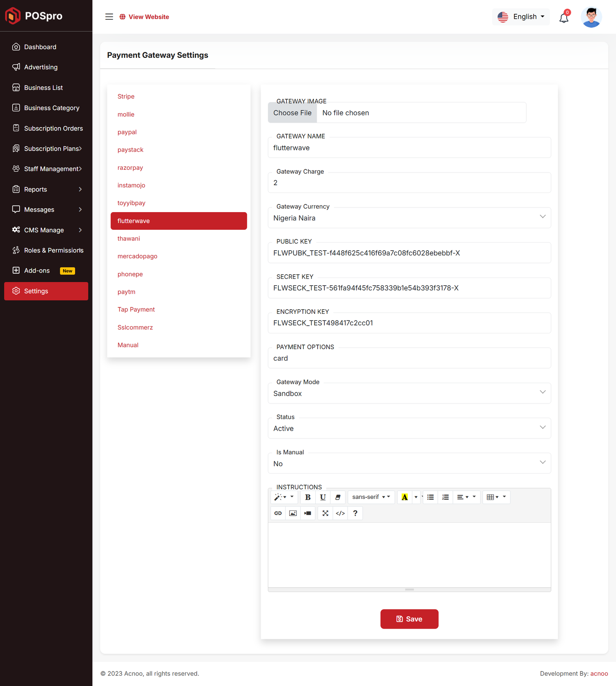Click the insert picture icon

[x=293, y=513]
